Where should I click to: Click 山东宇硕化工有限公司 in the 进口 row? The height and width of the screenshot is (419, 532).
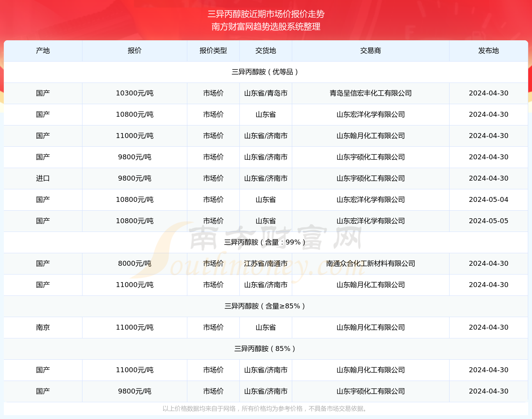pyautogui.click(x=370, y=178)
